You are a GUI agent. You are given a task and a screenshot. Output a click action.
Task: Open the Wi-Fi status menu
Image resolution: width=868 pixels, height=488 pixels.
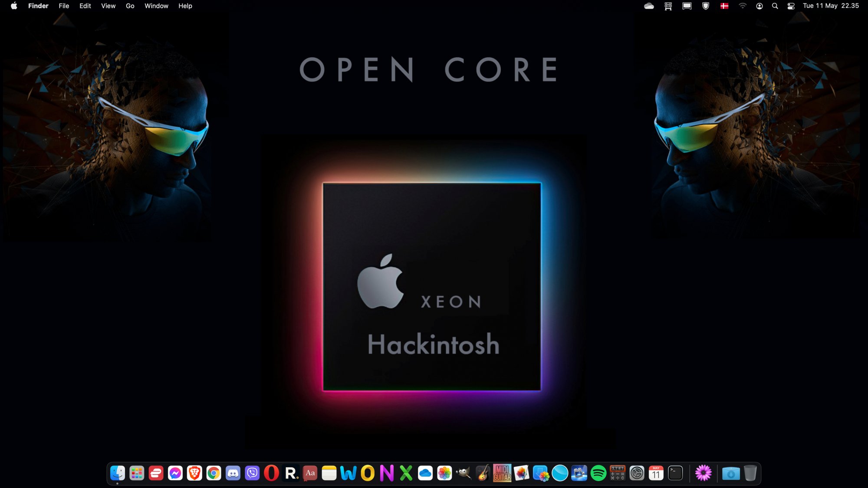(x=743, y=6)
